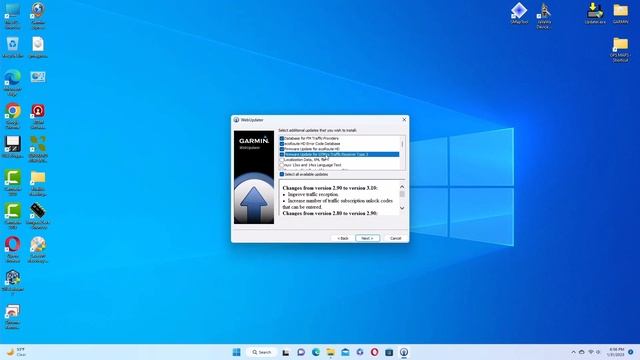Open the Chat app on the taskbar

(x=301, y=352)
